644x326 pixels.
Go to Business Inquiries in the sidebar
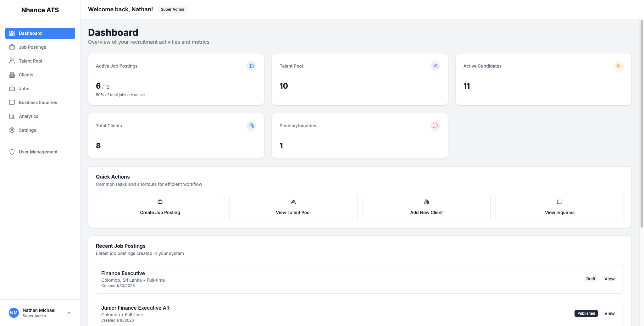click(38, 102)
